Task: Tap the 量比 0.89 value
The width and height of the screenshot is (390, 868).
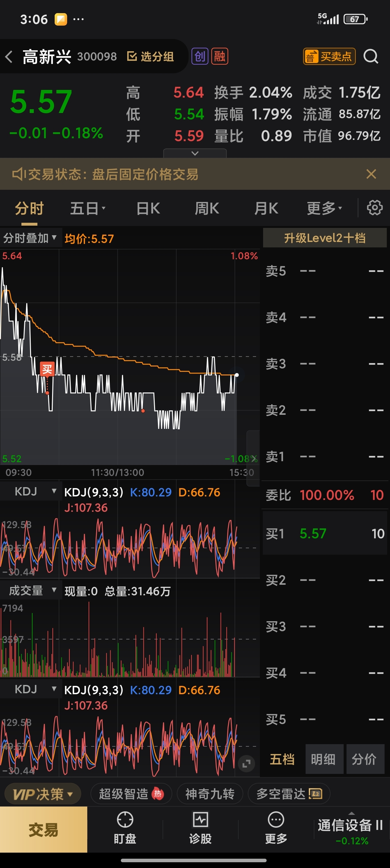Action: tap(276, 136)
